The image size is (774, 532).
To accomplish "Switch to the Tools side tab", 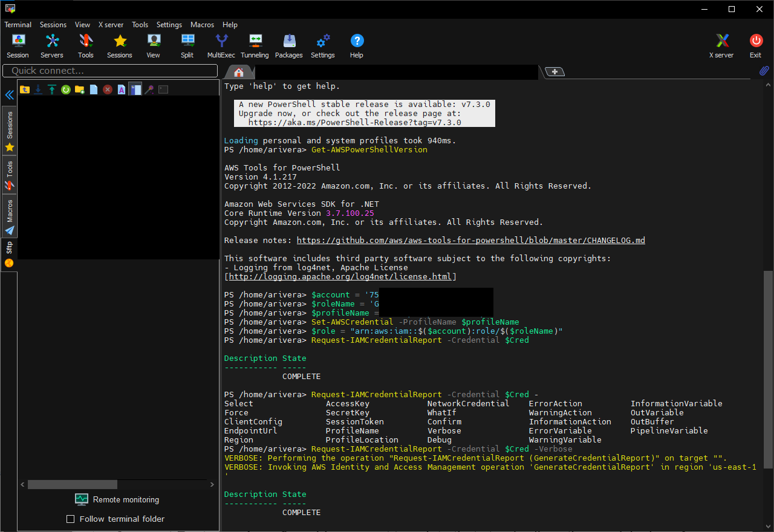I will (10, 175).
